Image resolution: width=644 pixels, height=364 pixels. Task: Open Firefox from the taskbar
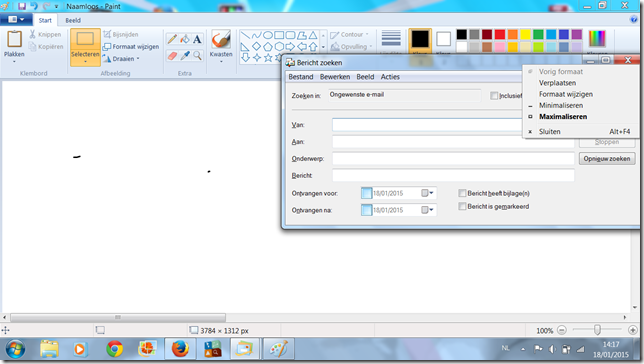180,349
